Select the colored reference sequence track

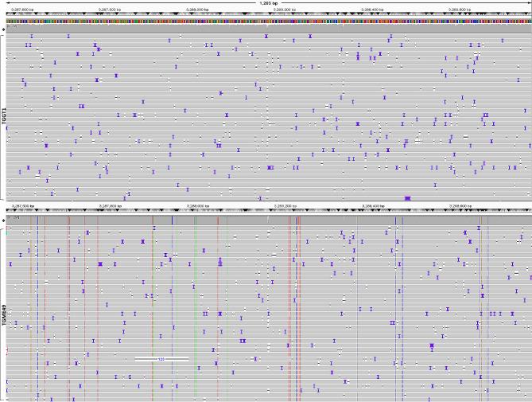tap(269, 21)
